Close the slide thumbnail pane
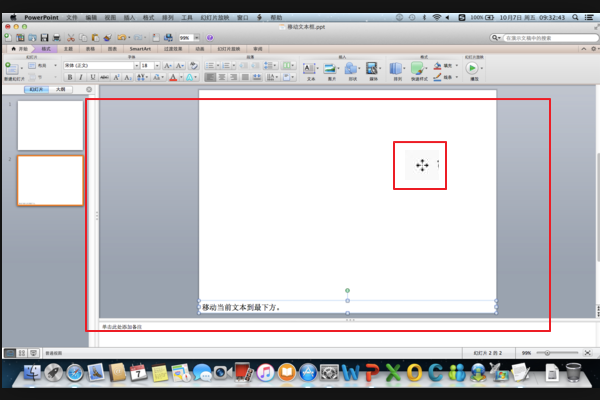The image size is (600, 400). click(89, 90)
